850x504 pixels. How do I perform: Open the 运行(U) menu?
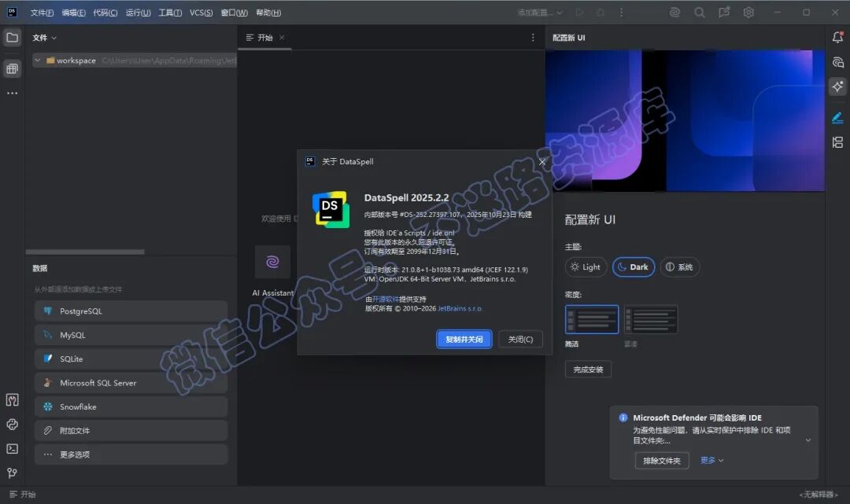(139, 13)
